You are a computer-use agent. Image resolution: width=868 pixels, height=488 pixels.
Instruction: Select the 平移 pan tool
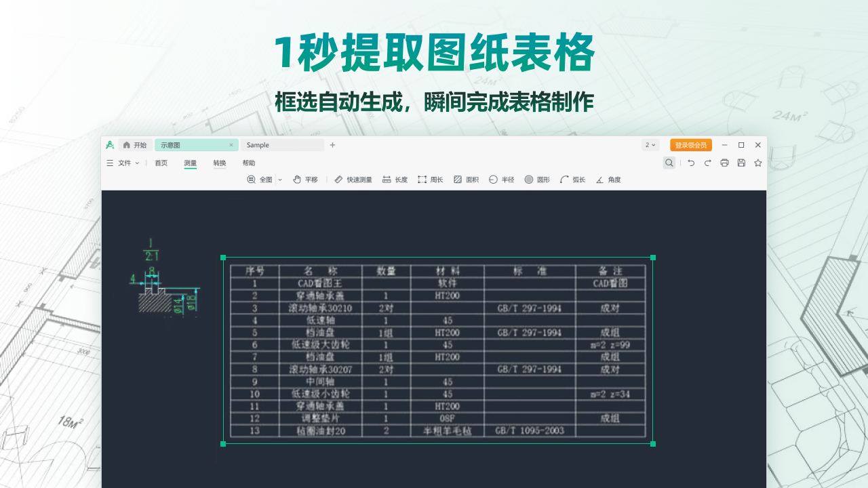tap(305, 180)
